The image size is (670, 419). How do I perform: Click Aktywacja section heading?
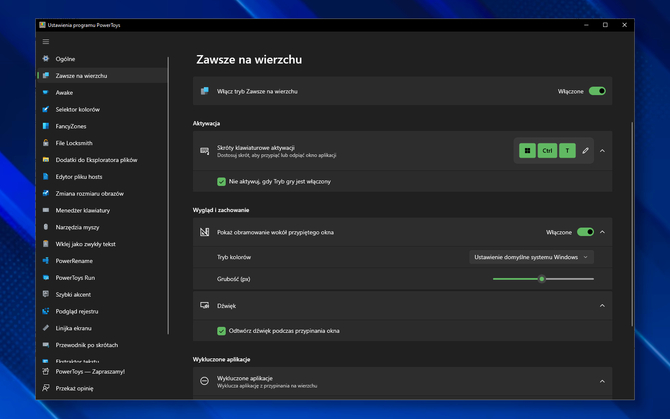pos(206,123)
